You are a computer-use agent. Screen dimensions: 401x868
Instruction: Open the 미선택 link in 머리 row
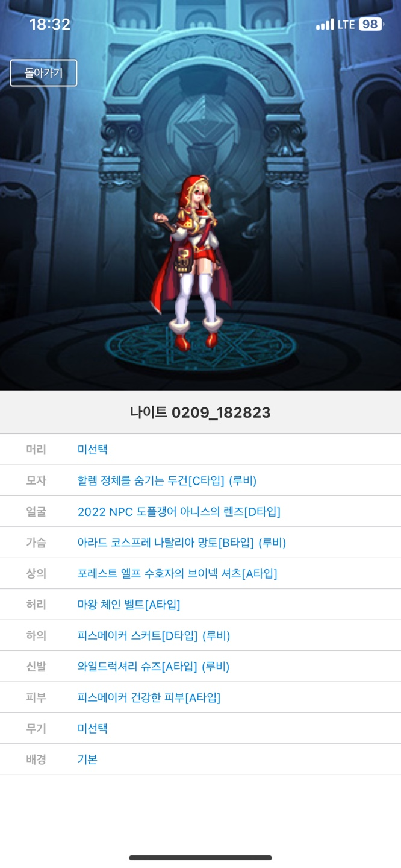point(93,450)
